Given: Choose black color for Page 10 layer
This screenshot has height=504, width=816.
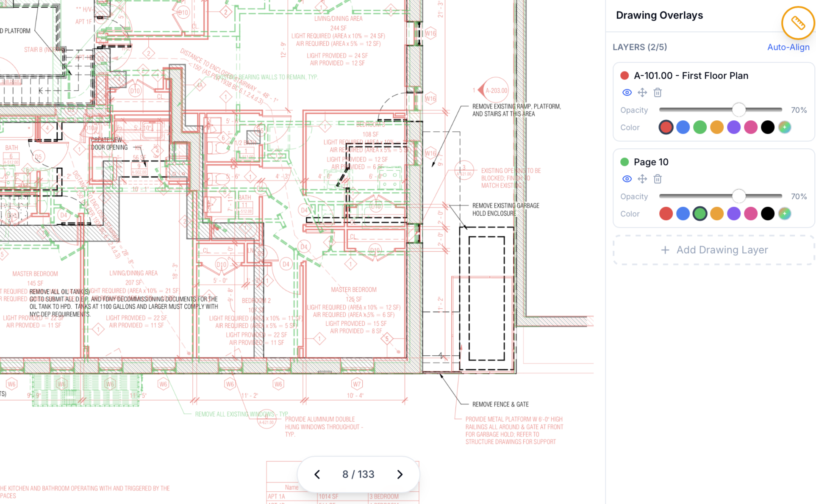Looking at the screenshot, I should (768, 213).
